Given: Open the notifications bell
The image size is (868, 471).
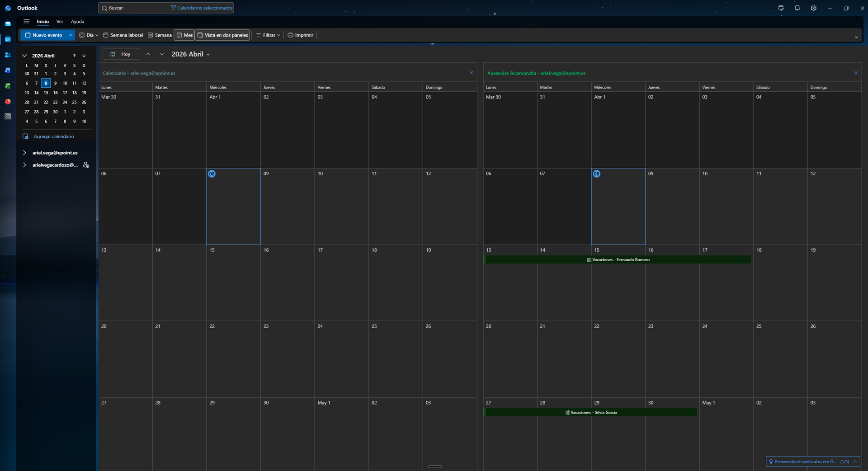Looking at the screenshot, I should (x=797, y=8).
